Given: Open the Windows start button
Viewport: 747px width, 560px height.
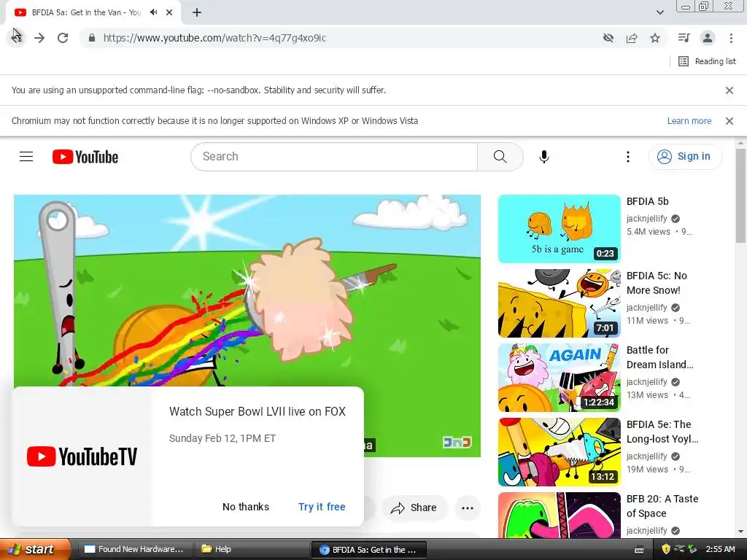Looking at the screenshot, I should point(35,549).
